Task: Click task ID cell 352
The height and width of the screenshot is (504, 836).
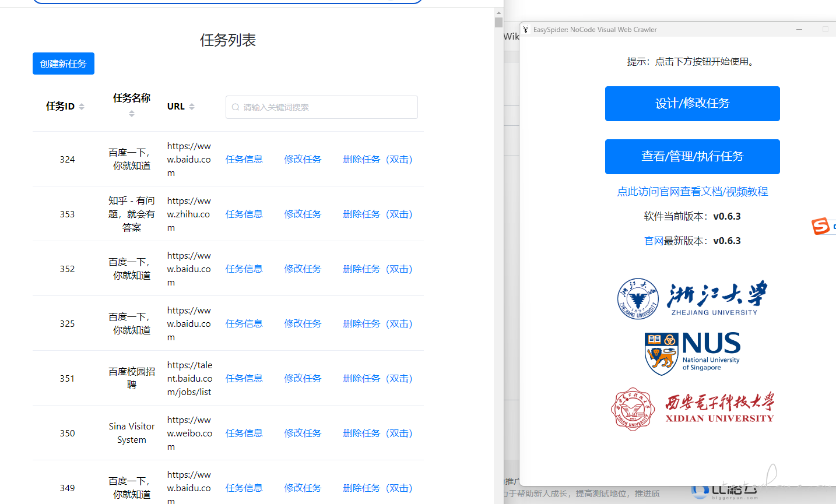Action: click(x=67, y=269)
